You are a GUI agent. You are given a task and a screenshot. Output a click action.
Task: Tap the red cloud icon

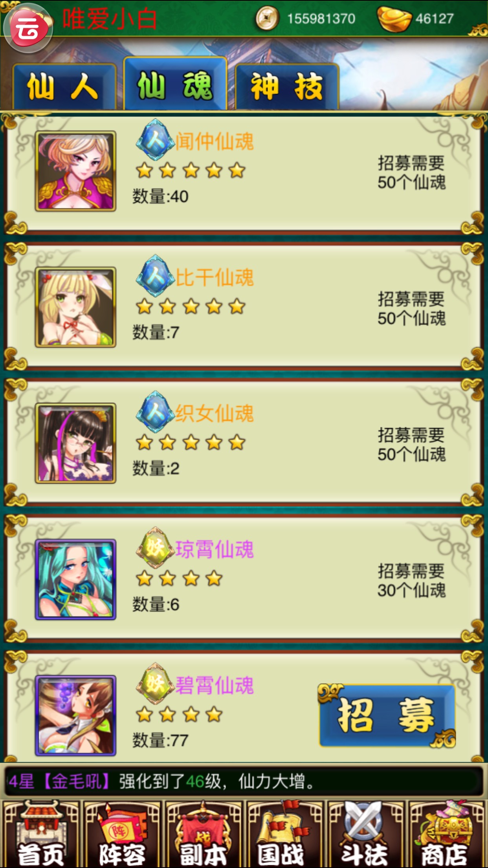pos(28,28)
